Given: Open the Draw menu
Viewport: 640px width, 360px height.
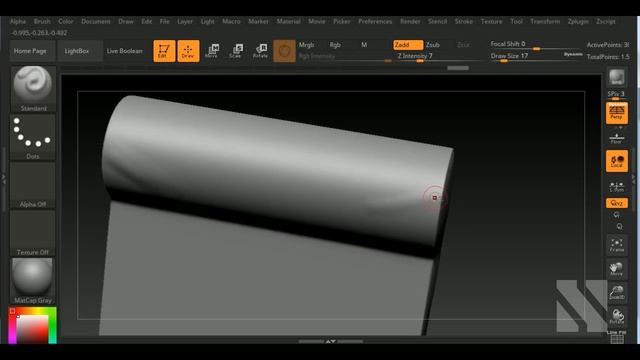Looking at the screenshot, I should click(126, 21).
